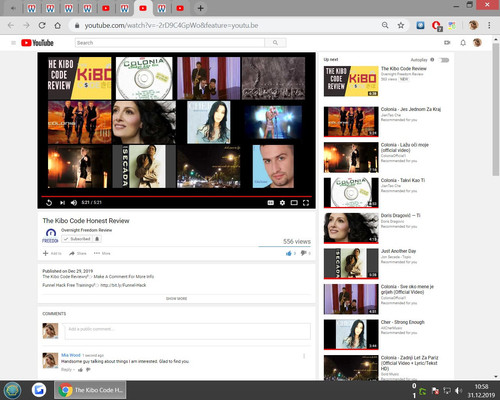Click the thumbs up like icon
The image size is (500, 400).
[x=288, y=253]
